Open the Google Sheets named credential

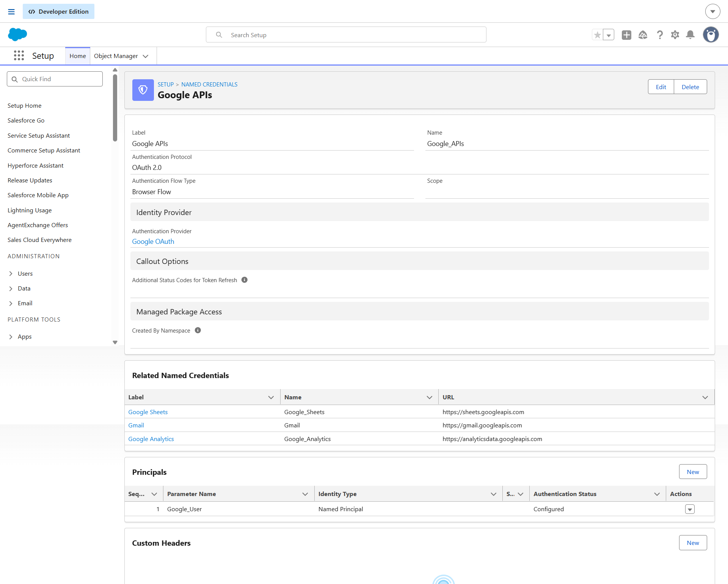click(148, 412)
